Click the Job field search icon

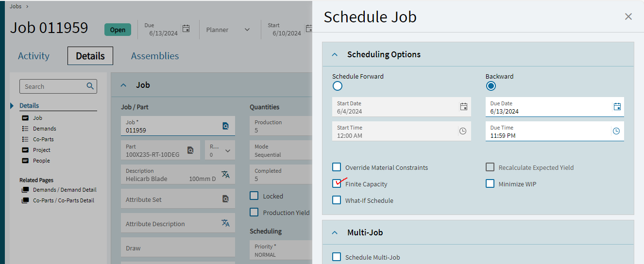(225, 126)
